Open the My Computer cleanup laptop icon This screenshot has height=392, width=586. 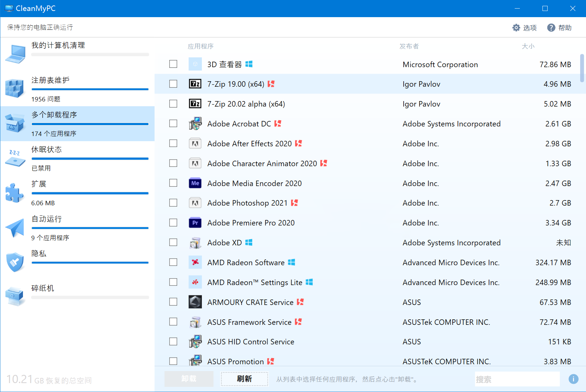coord(15,54)
